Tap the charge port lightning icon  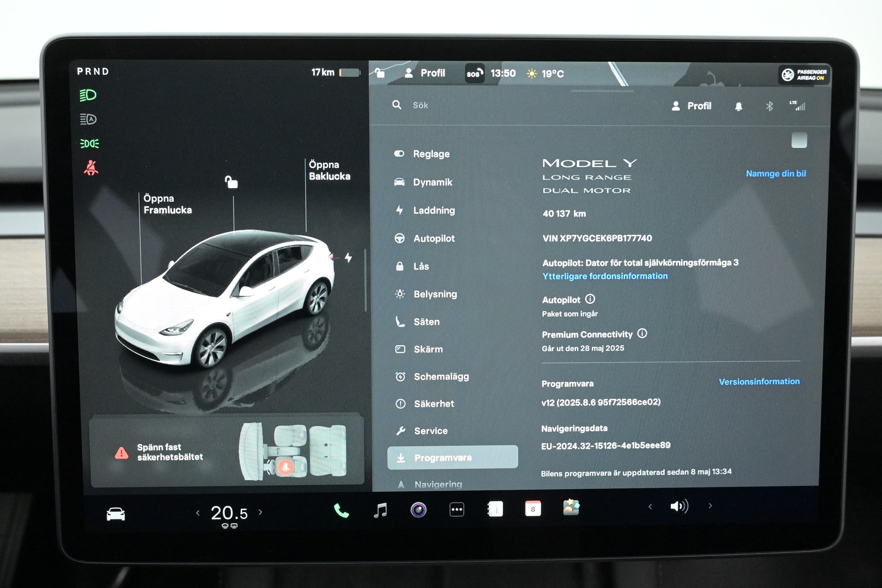pos(348,257)
